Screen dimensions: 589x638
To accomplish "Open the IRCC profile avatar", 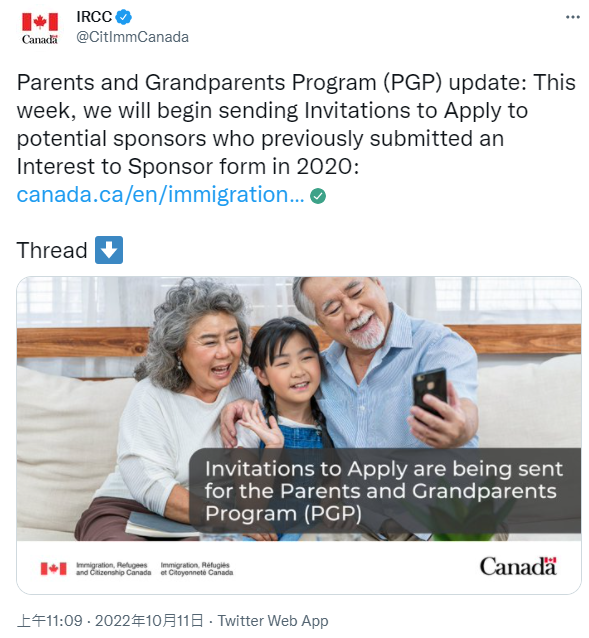I will click(40, 28).
